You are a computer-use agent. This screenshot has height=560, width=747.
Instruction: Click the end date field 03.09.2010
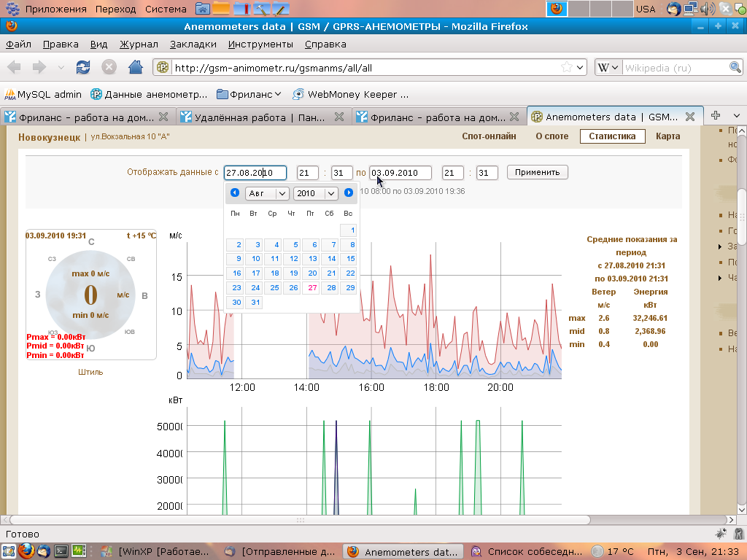[400, 173]
